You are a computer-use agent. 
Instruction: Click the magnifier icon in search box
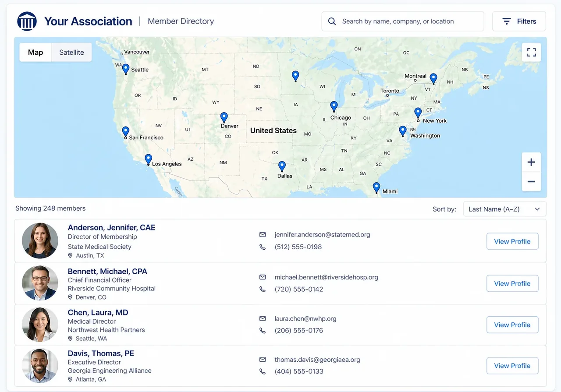click(x=332, y=21)
